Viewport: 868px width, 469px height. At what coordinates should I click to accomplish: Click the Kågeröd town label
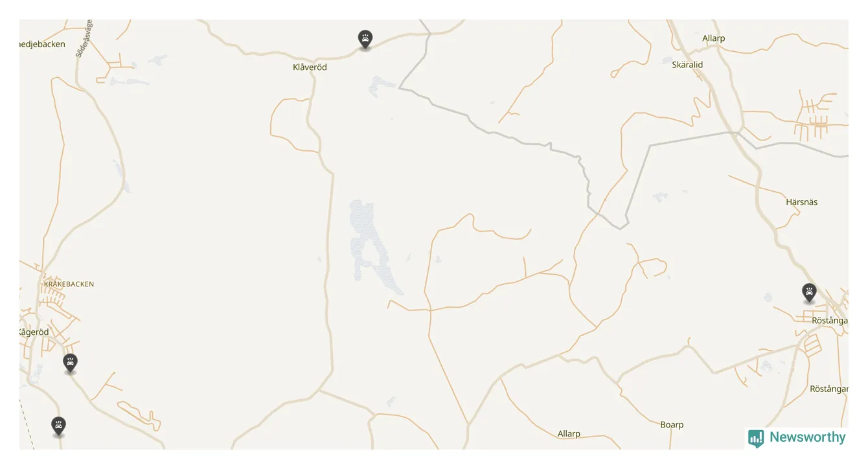coord(34,332)
